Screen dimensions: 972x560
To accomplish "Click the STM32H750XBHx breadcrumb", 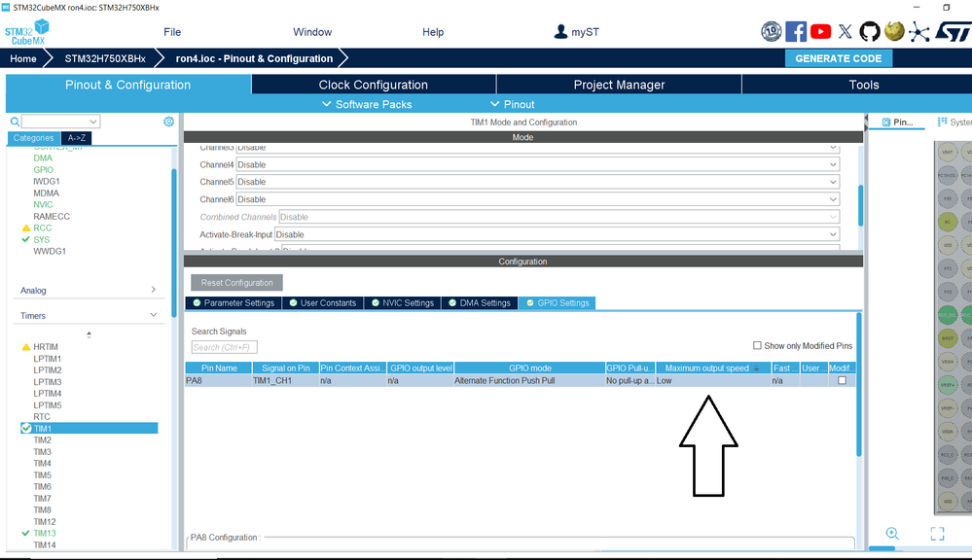I will pos(105,58).
